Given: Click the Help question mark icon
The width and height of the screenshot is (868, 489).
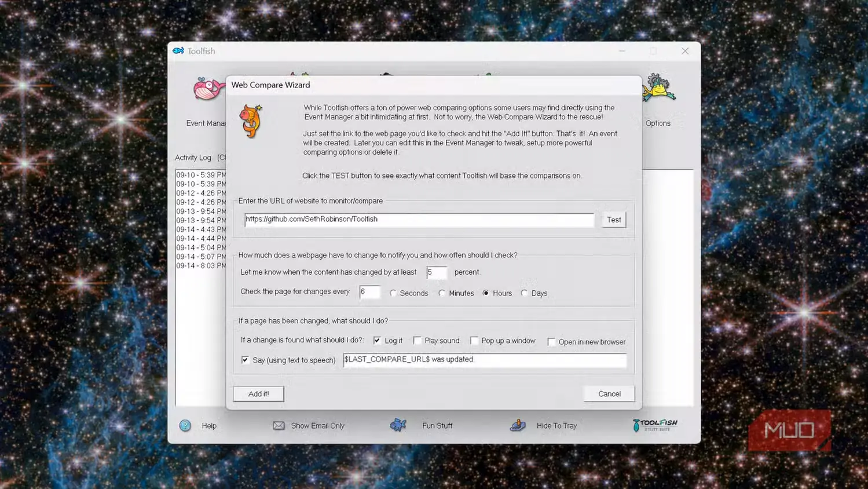Looking at the screenshot, I should tap(185, 426).
